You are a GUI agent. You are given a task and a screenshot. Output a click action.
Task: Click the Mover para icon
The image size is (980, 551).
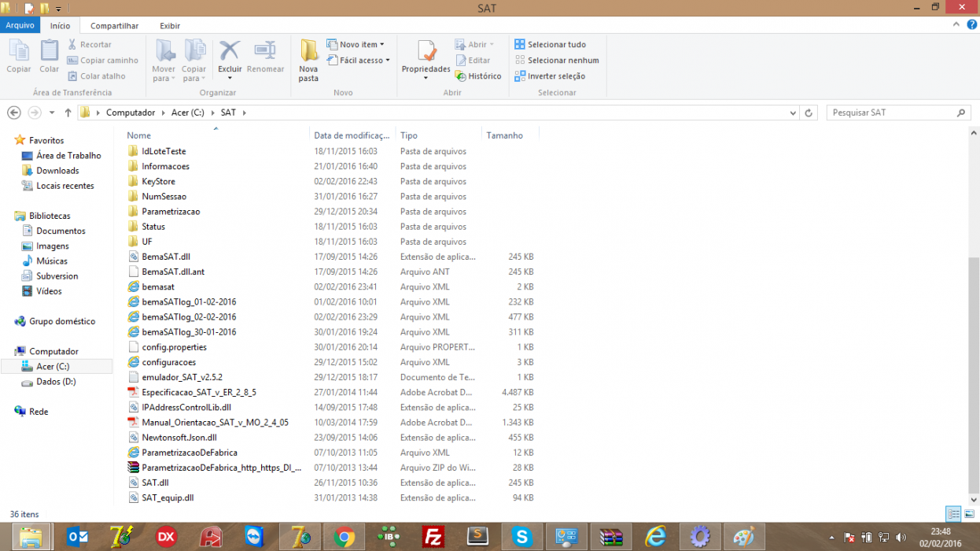click(x=164, y=60)
